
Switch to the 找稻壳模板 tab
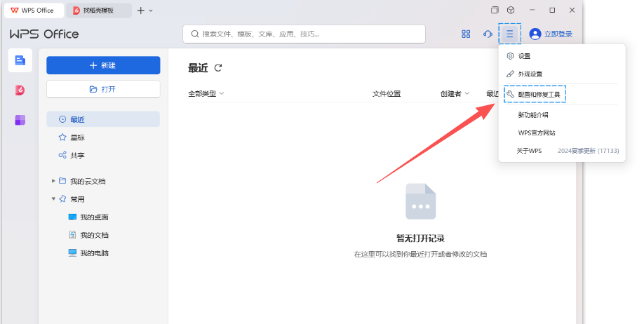[99, 11]
